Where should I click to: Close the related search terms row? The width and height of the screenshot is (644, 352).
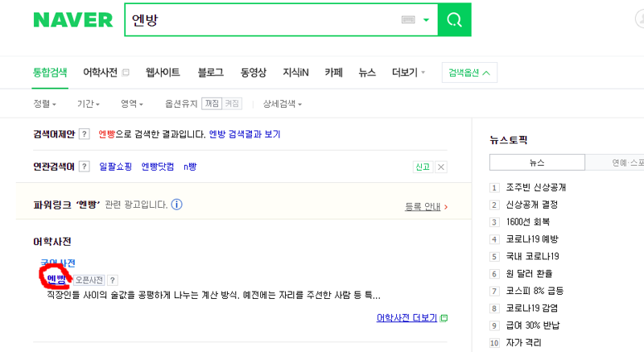(440, 167)
